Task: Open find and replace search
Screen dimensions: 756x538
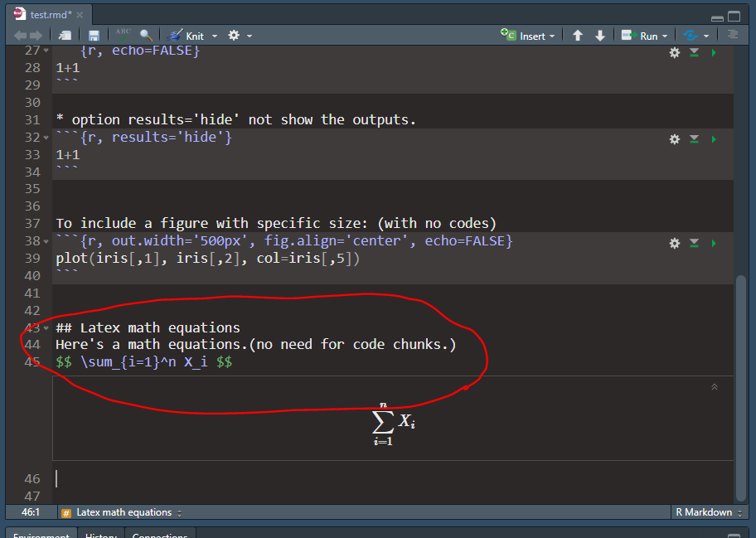Action: pos(146,35)
